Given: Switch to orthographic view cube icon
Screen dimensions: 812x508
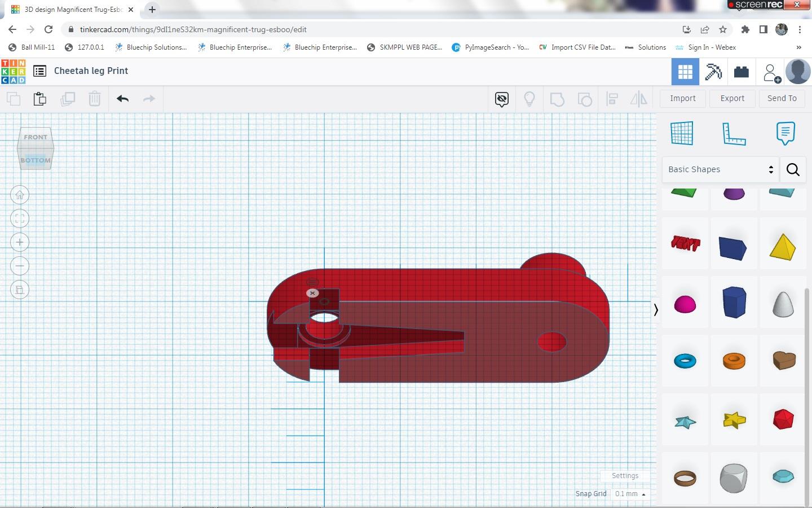Looking at the screenshot, I should pyautogui.click(x=20, y=290).
